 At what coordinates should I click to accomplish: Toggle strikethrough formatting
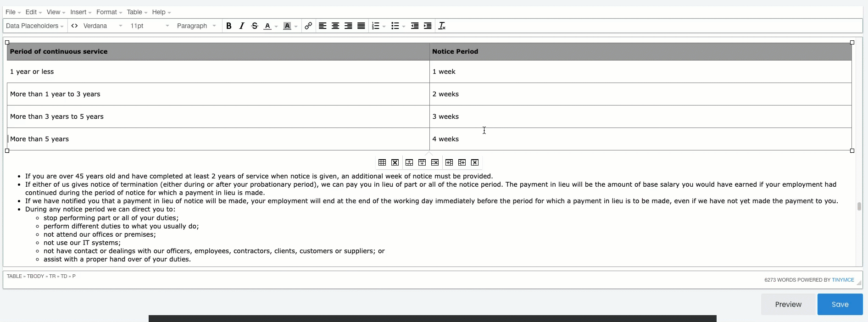coord(255,26)
